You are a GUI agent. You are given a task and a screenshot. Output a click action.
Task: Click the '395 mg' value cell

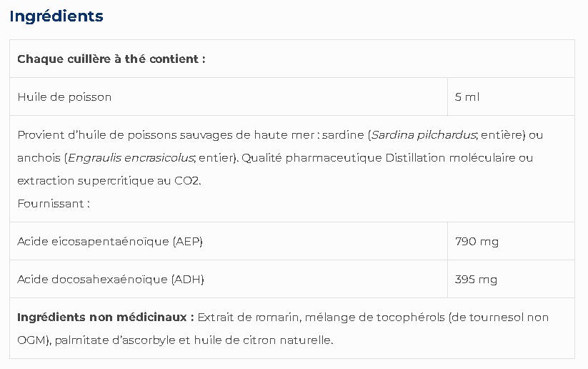point(511,280)
